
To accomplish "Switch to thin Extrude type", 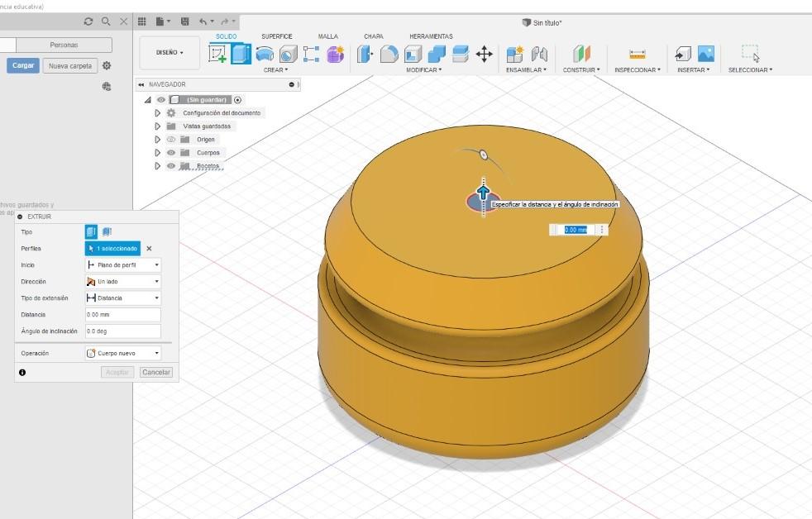I will (107, 232).
